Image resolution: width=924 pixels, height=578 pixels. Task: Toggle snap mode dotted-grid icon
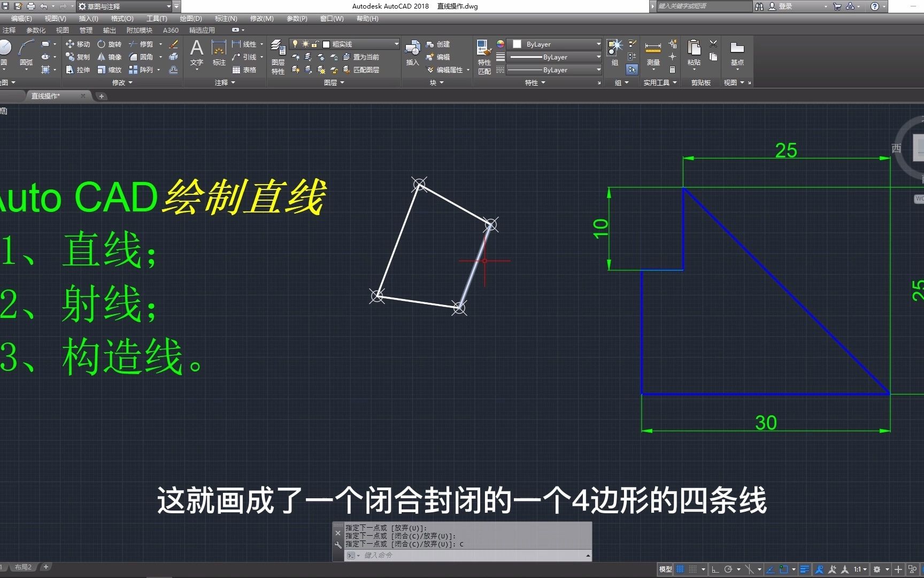pyautogui.click(x=692, y=569)
